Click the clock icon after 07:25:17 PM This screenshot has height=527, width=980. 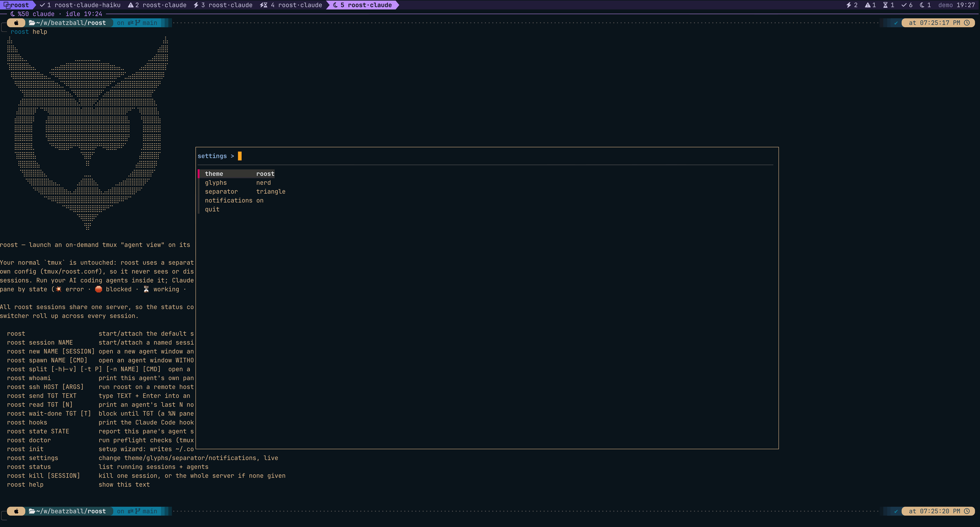(967, 23)
